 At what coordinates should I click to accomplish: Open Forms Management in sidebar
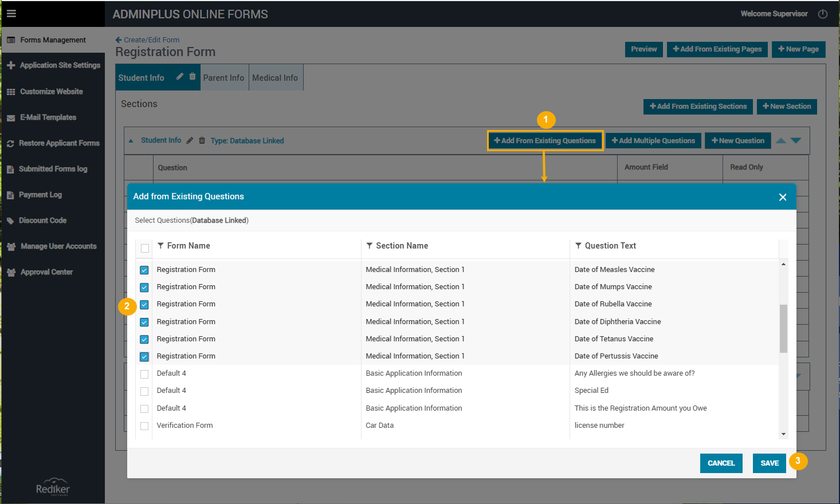(x=53, y=40)
